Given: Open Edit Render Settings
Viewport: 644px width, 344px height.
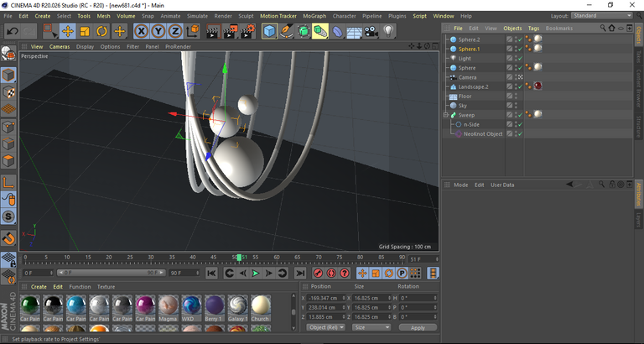Looking at the screenshot, I should 247,31.
